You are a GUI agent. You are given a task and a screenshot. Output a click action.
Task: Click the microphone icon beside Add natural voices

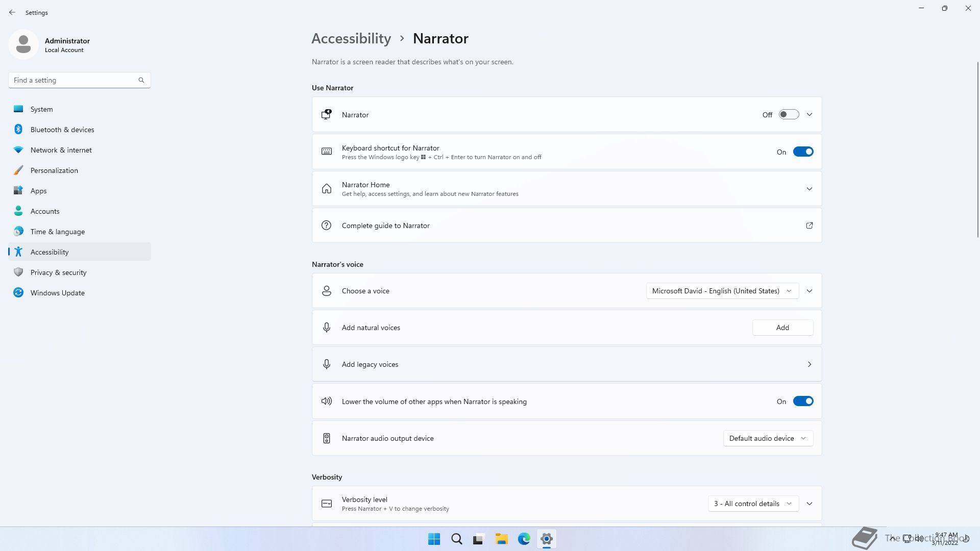(x=327, y=328)
